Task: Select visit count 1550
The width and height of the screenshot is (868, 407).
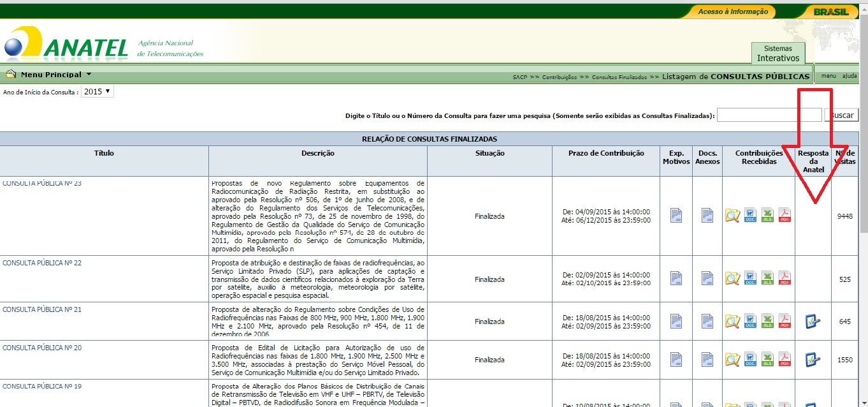Action: pos(845,360)
